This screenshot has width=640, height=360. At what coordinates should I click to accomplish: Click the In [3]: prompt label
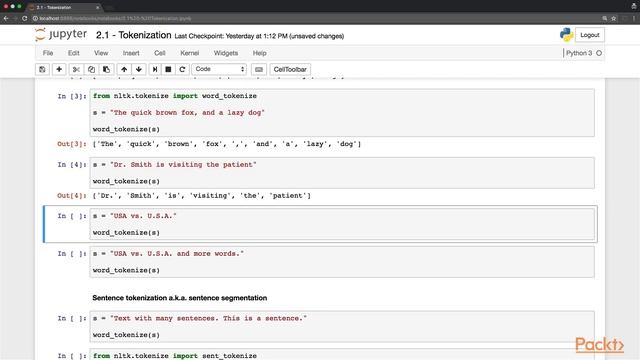coord(72,96)
